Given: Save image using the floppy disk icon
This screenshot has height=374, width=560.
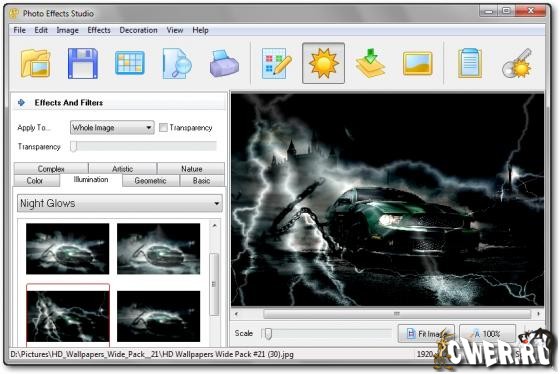Looking at the screenshot, I should tap(83, 64).
